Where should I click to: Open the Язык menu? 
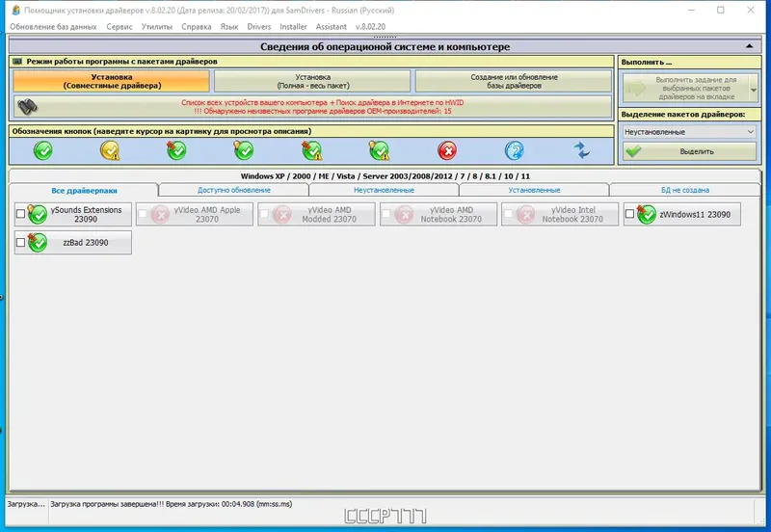(x=229, y=27)
